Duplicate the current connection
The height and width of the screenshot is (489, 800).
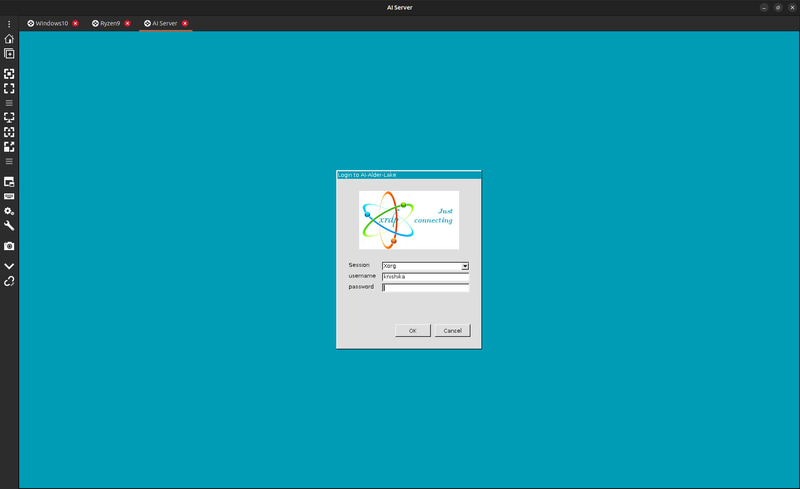coord(9,54)
